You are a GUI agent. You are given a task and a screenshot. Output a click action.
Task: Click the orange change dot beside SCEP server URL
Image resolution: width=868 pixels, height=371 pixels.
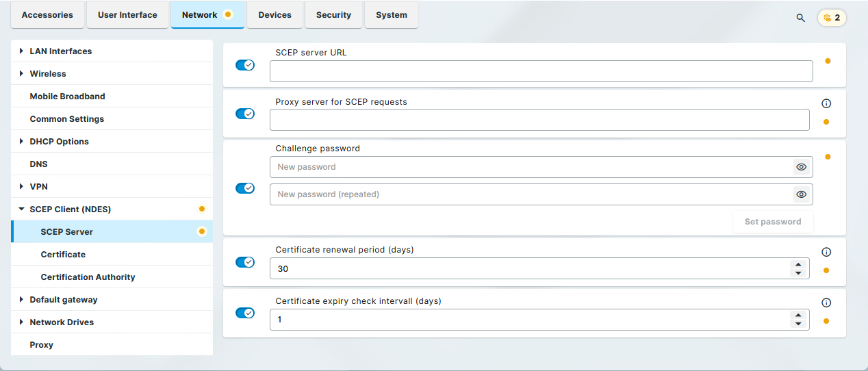[828, 61]
